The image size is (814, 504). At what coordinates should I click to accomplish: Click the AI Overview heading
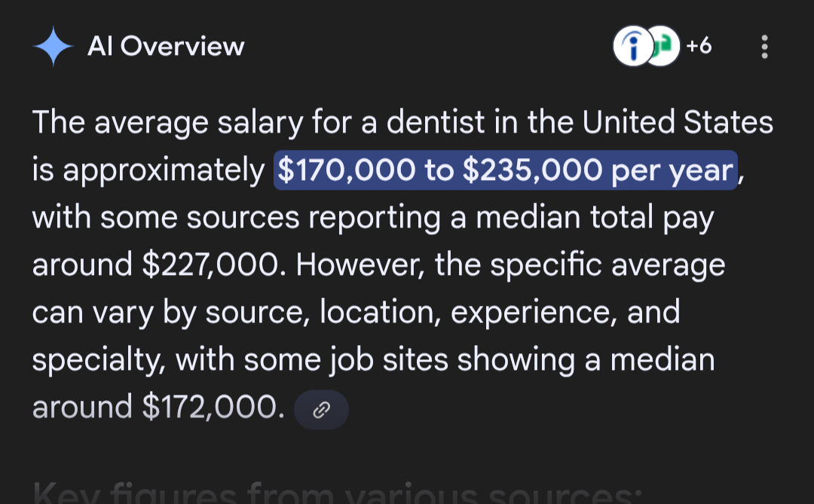(x=166, y=47)
